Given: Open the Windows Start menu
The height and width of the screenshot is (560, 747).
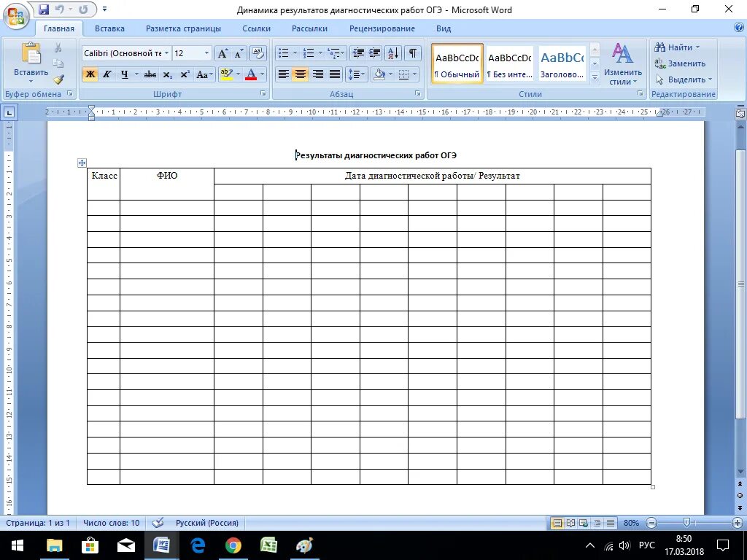Looking at the screenshot, I should 18,545.
